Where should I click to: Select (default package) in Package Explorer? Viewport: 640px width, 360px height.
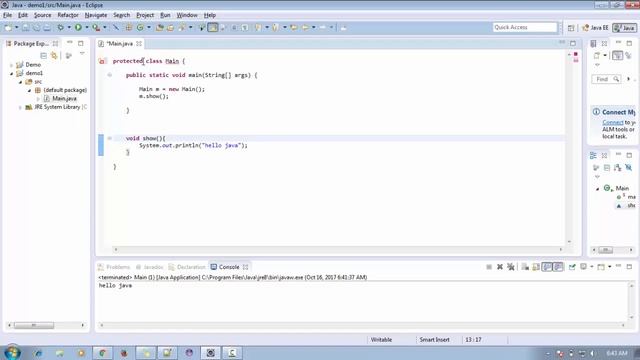[65, 90]
